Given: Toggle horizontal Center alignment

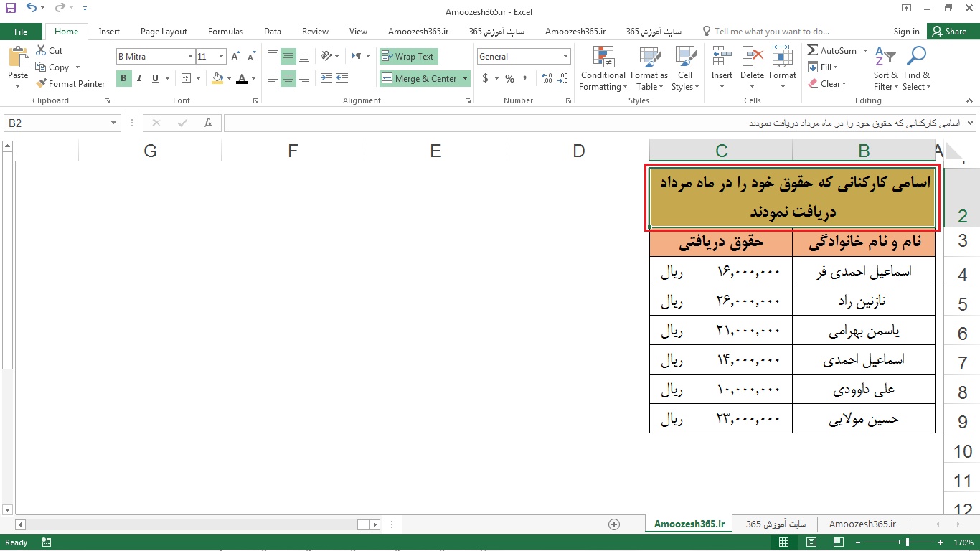Looking at the screenshot, I should [x=288, y=78].
